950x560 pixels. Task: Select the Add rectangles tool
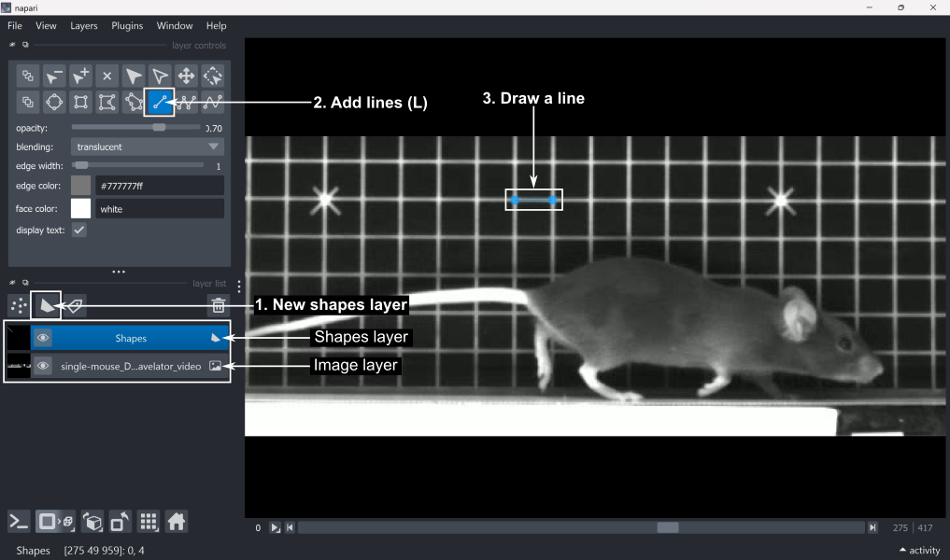(81, 102)
